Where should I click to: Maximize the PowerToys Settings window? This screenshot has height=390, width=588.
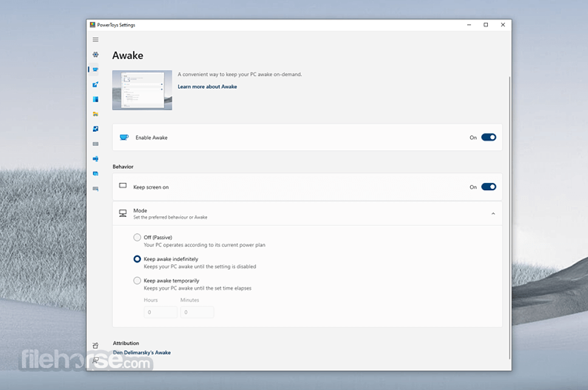point(485,25)
